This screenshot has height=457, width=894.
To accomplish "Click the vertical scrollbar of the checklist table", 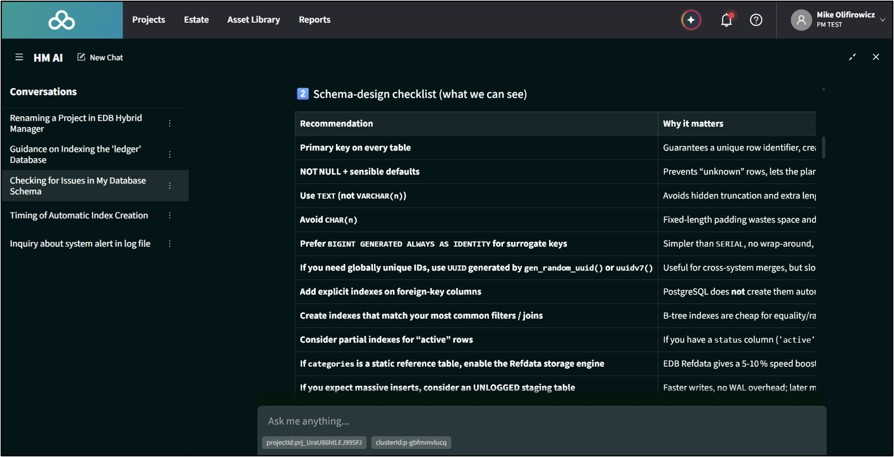I will (823, 148).
